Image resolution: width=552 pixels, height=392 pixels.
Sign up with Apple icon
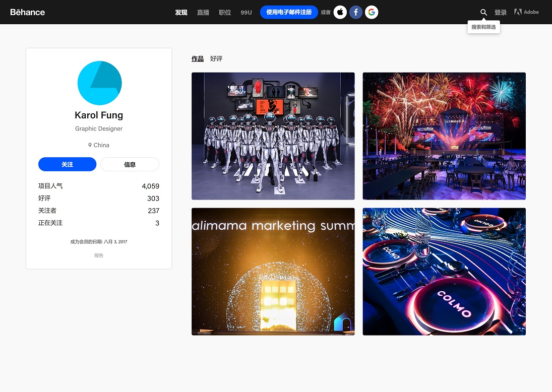pyautogui.click(x=340, y=12)
